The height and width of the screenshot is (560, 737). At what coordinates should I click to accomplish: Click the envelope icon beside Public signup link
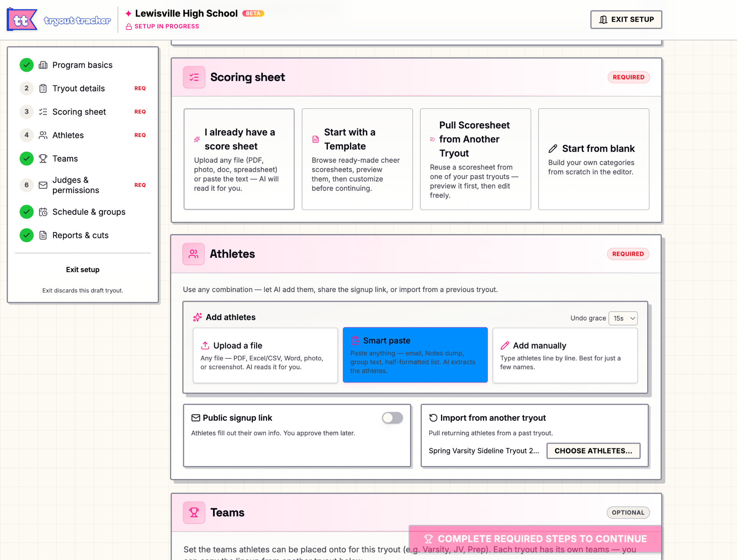click(196, 418)
